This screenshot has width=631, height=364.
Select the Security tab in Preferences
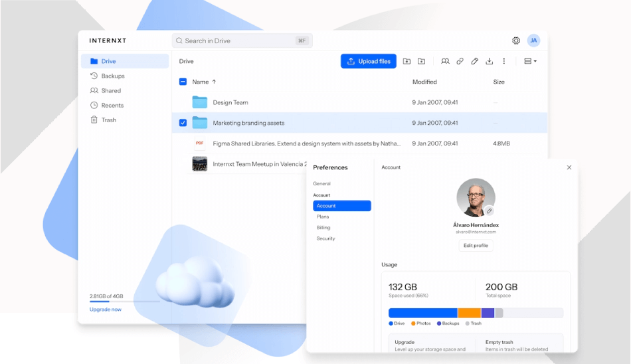click(325, 238)
